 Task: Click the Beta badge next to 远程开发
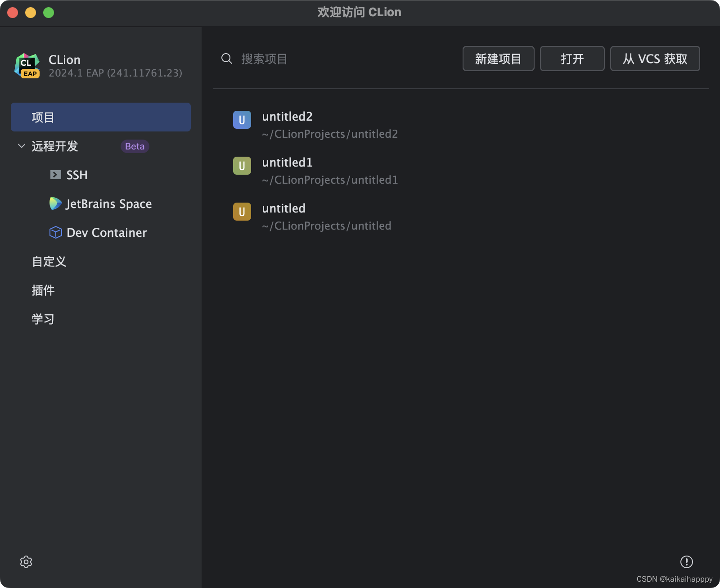pyautogui.click(x=134, y=146)
